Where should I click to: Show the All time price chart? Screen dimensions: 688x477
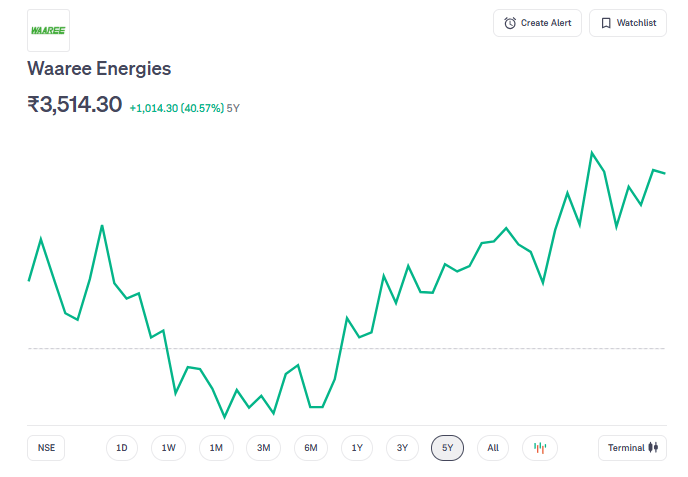tap(493, 448)
